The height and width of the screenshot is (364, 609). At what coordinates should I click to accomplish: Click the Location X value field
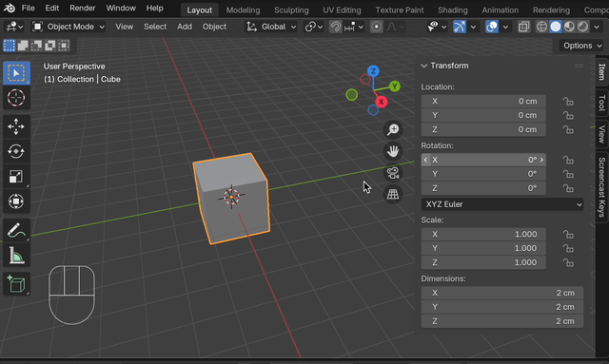(x=483, y=102)
